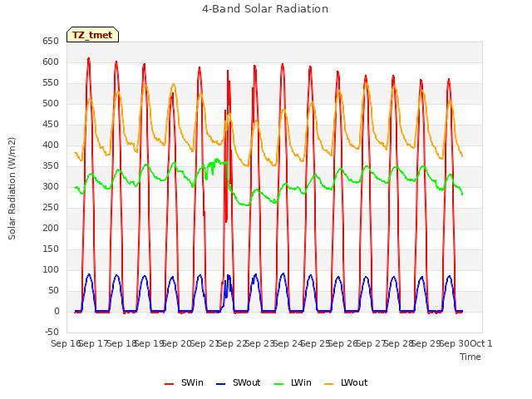532x399 pixels.
Task: Click the TZ_tmet annotation label
Action: point(92,35)
